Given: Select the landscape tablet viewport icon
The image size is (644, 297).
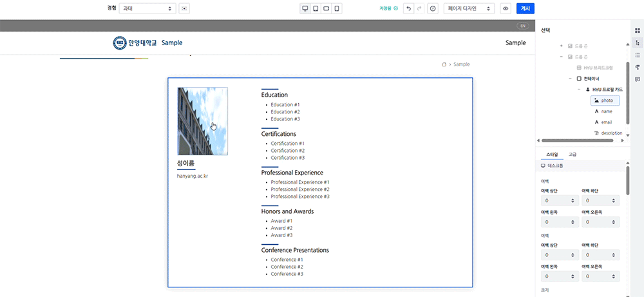Looking at the screenshot, I should pyautogui.click(x=327, y=9).
